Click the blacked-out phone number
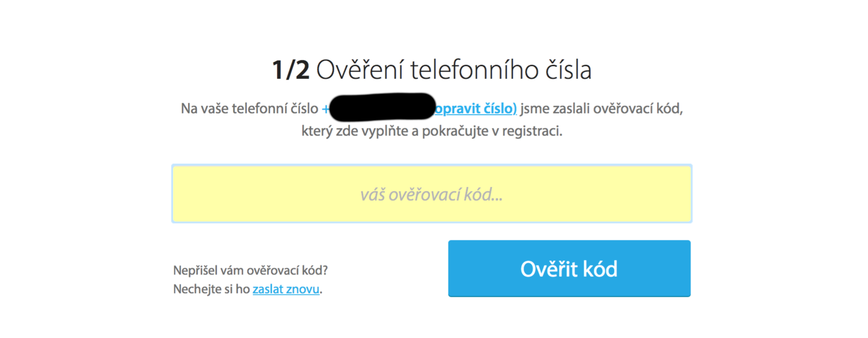Image resolution: width=868 pixels, height=338 pixels. coord(382,107)
